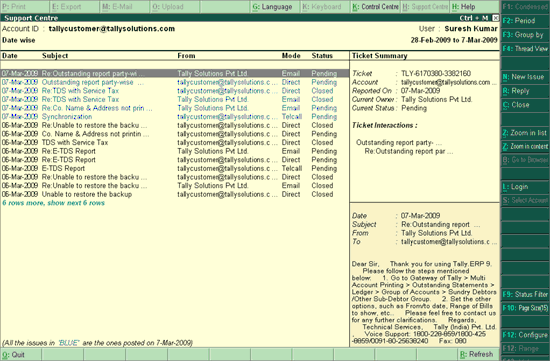Select the Synchronization ticket row
The height and width of the screenshot is (361, 550).
(x=175, y=117)
